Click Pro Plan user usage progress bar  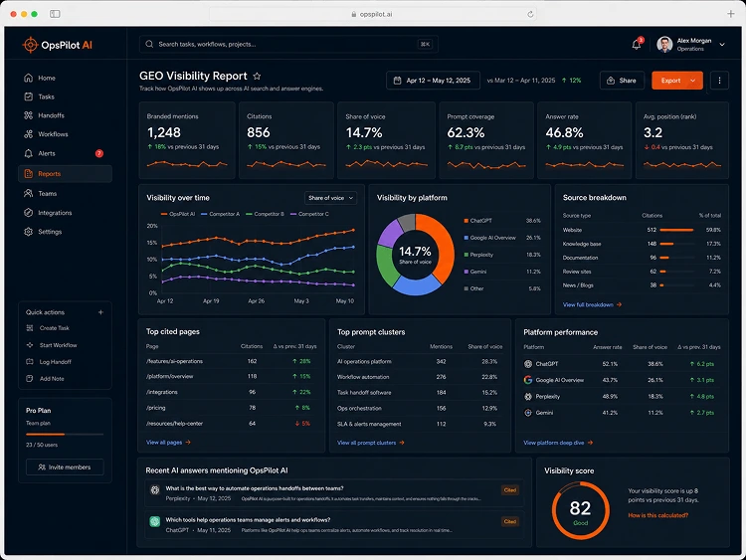[x=65, y=435]
